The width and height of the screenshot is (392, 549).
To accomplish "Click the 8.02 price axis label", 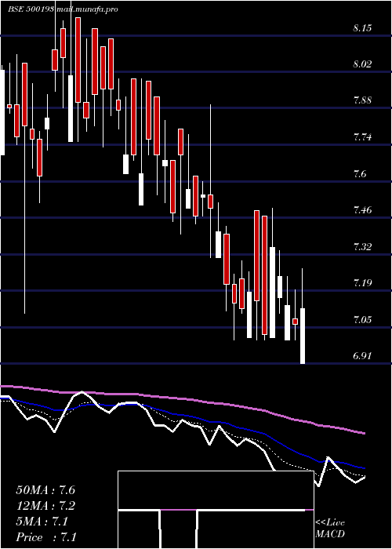I will point(362,64).
